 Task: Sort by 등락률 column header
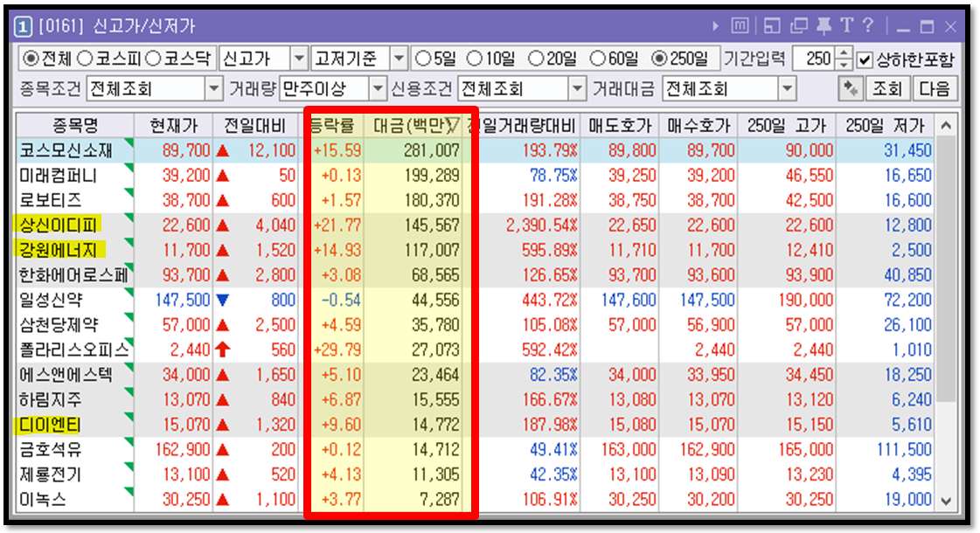[x=332, y=126]
